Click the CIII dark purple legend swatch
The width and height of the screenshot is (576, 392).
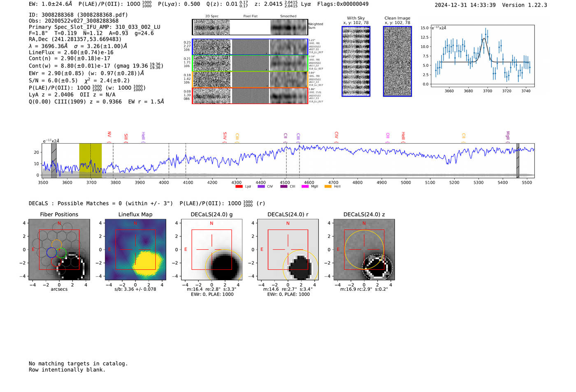pyautogui.click(x=283, y=186)
